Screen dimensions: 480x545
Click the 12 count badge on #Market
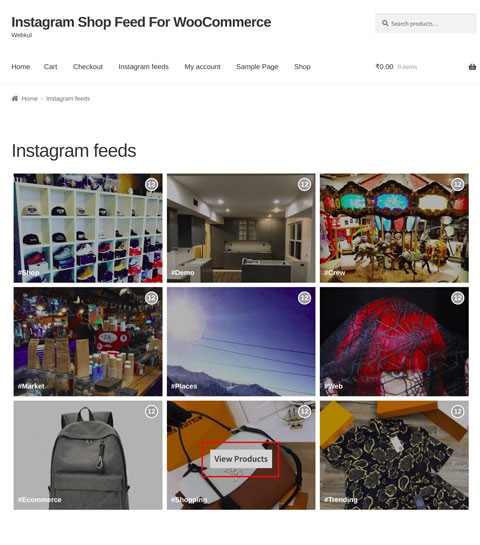coord(151,298)
